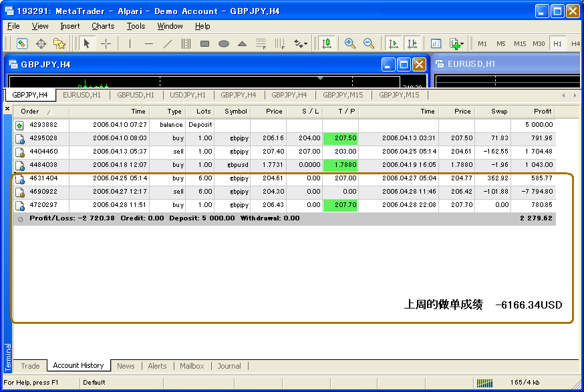Switch to M30 timeframe
The height and width of the screenshot is (392, 584).
pos(539,43)
